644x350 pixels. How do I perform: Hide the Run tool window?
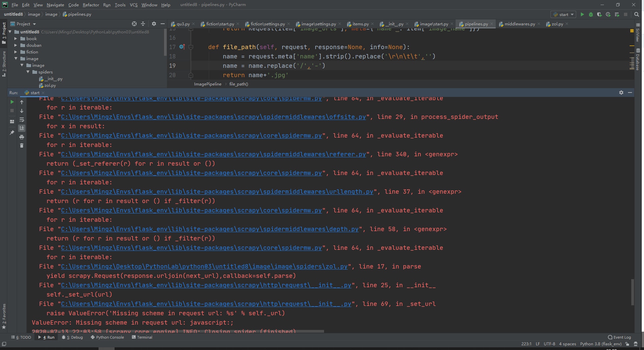(x=630, y=93)
